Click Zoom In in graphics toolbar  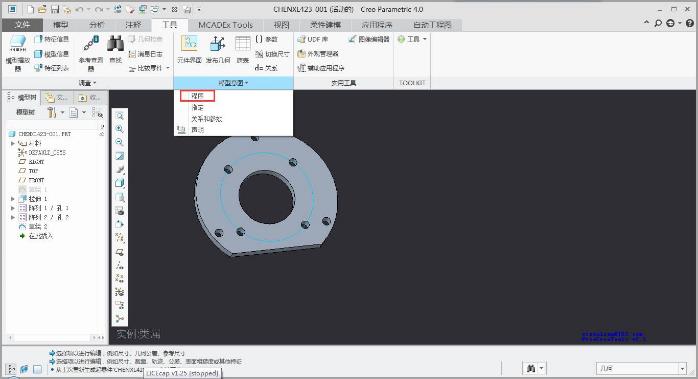click(x=119, y=129)
